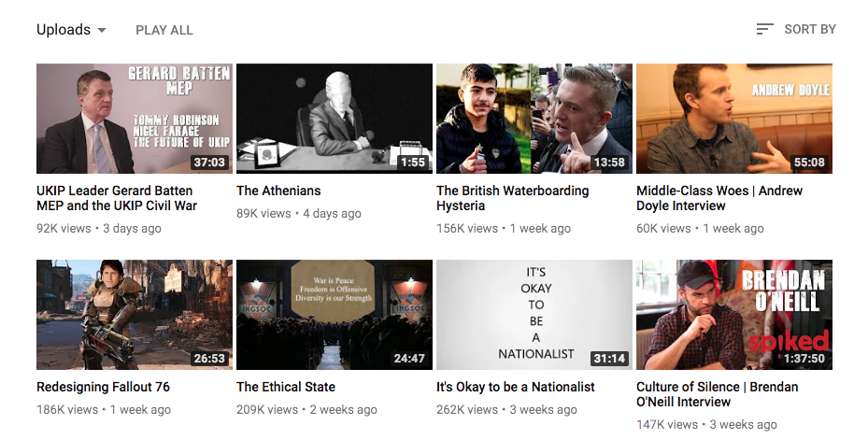The width and height of the screenshot is (868, 440).
Task: Click the PLAY ALL button
Action: pos(164,30)
